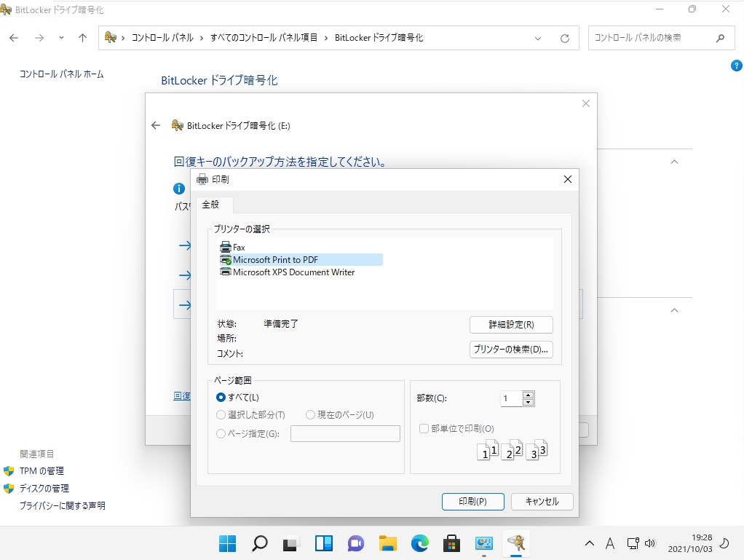744x560 pixels.
Task: Click the ページ指定 page range text field
Action: click(345, 433)
